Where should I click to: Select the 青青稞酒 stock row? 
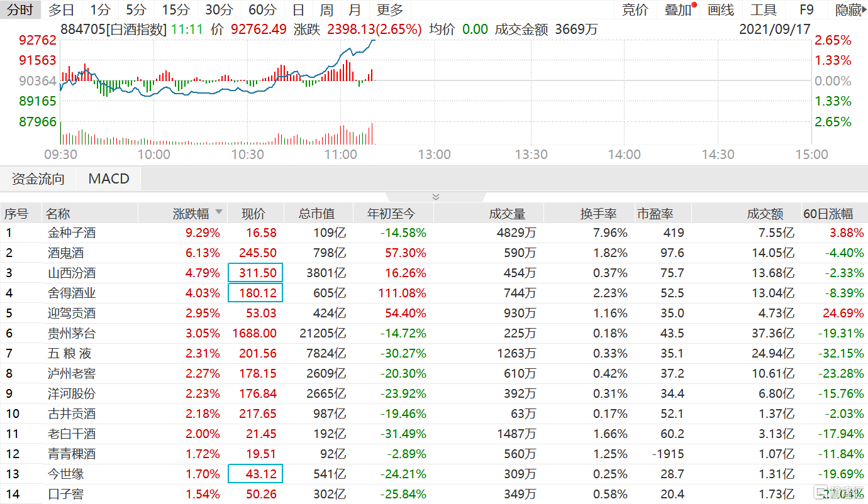[434, 454]
